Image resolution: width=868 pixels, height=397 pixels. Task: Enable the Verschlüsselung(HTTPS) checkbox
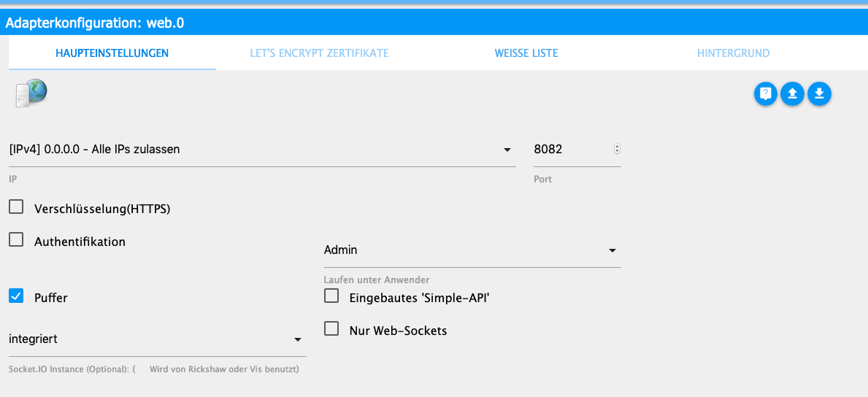tap(16, 208)
